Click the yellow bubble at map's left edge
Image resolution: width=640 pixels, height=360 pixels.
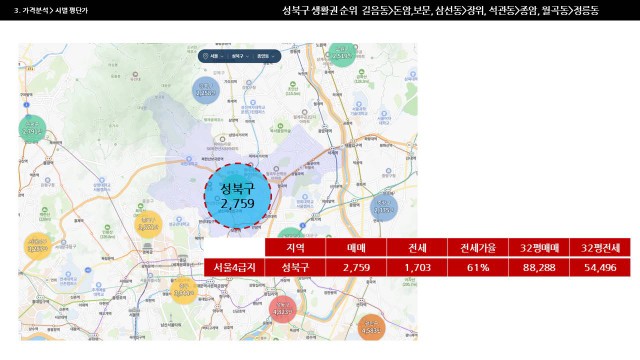pos(38,246)
